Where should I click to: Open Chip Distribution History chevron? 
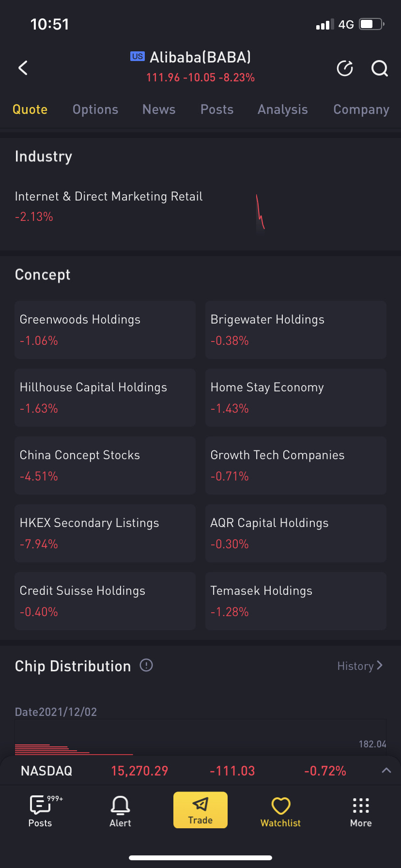pos(380,666)
